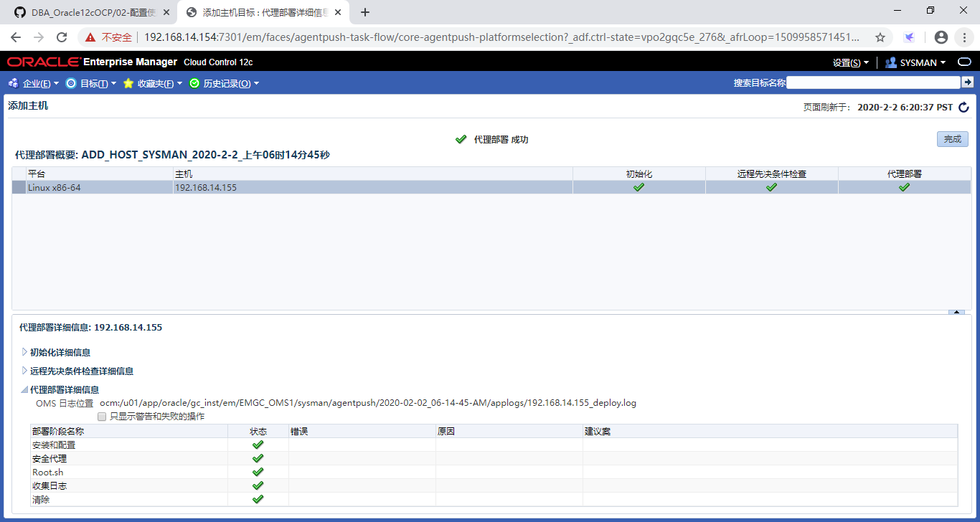
Task: Click the 初始化 column header
Action: (639, 174)
